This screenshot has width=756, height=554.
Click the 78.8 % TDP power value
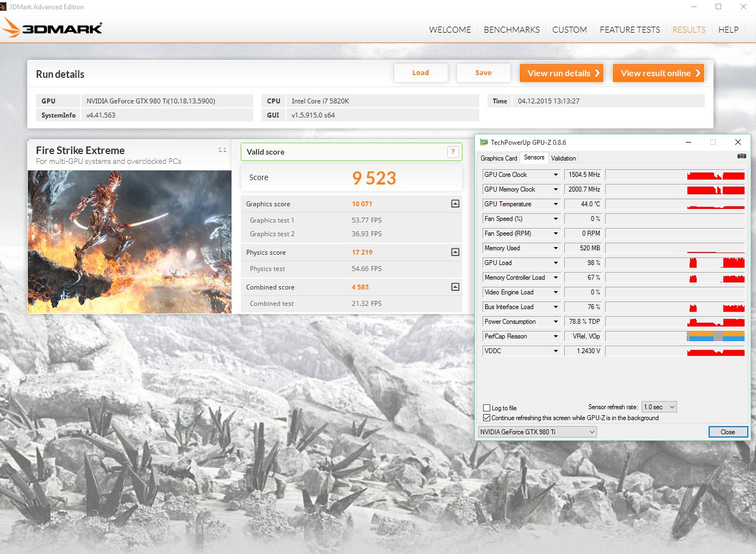pyautogui.click(x=584, y=322)
